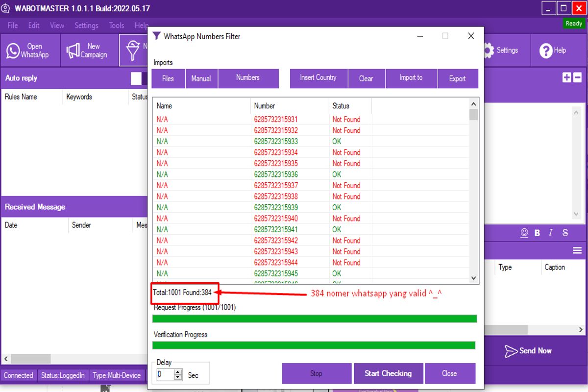588x392 pixels.
Task: Send the campaign with Send Now
Action: point(528,351)
